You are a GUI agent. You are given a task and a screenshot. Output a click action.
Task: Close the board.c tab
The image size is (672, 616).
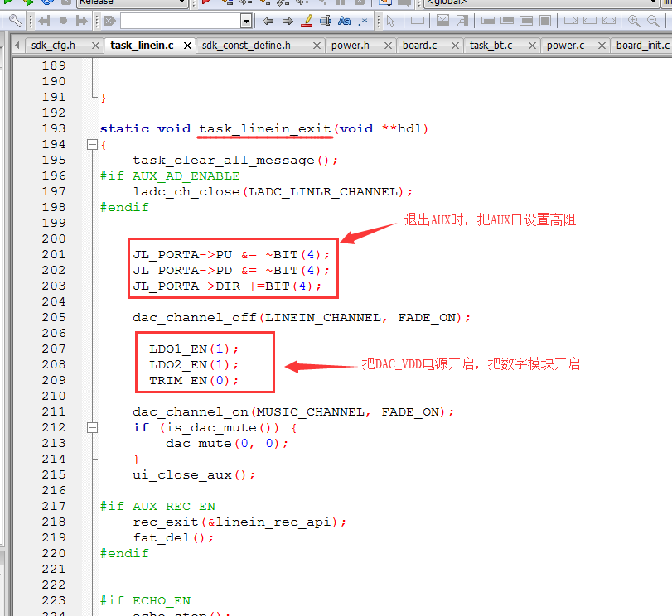tap(455, 46)
